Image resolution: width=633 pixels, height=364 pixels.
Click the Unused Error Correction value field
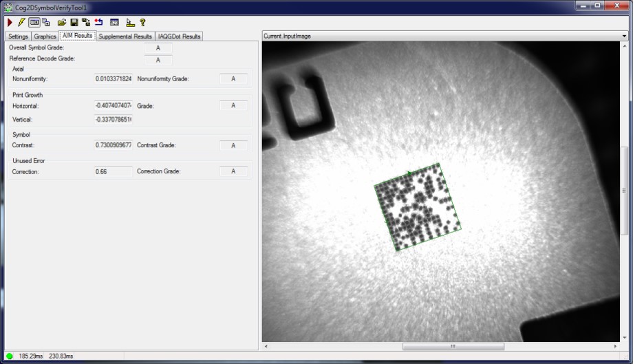[x=113, y=171]
